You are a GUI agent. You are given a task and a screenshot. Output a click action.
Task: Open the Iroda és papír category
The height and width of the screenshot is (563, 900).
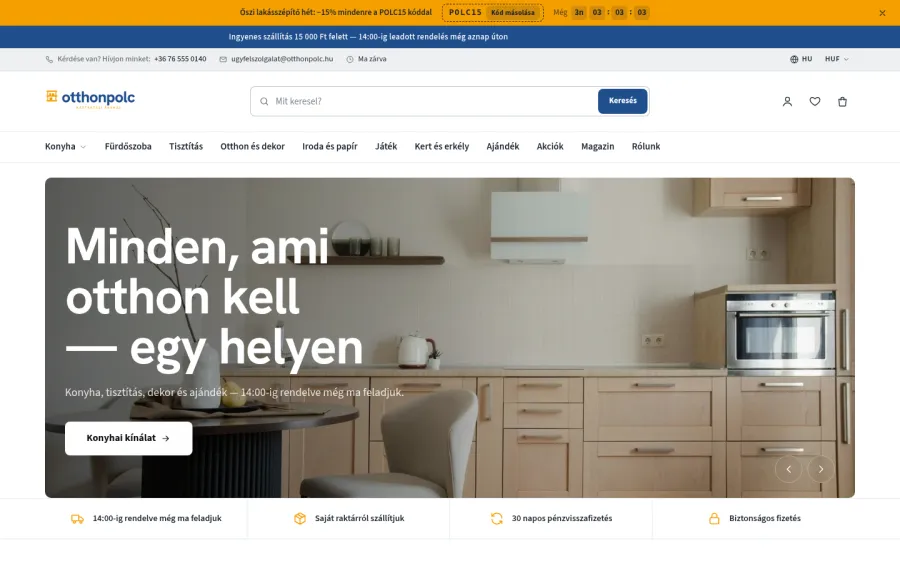point(330,146)
